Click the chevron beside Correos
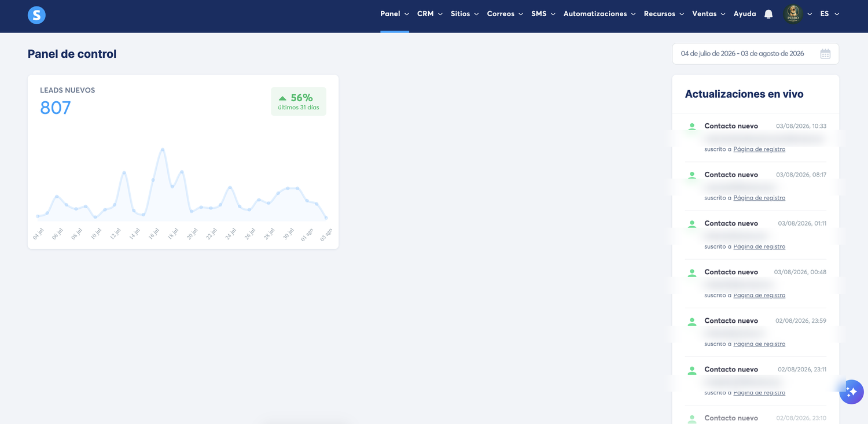 pos(521,14)
